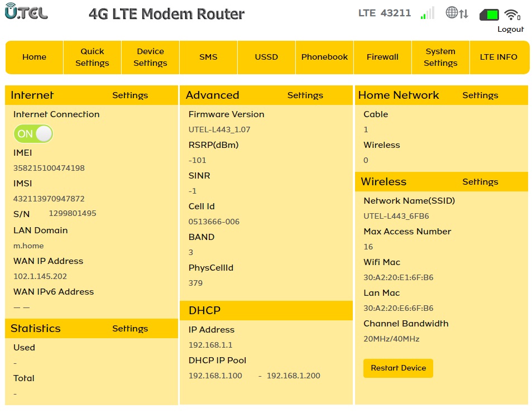
Task: Click the RSRP value -101
Action: 198,160
